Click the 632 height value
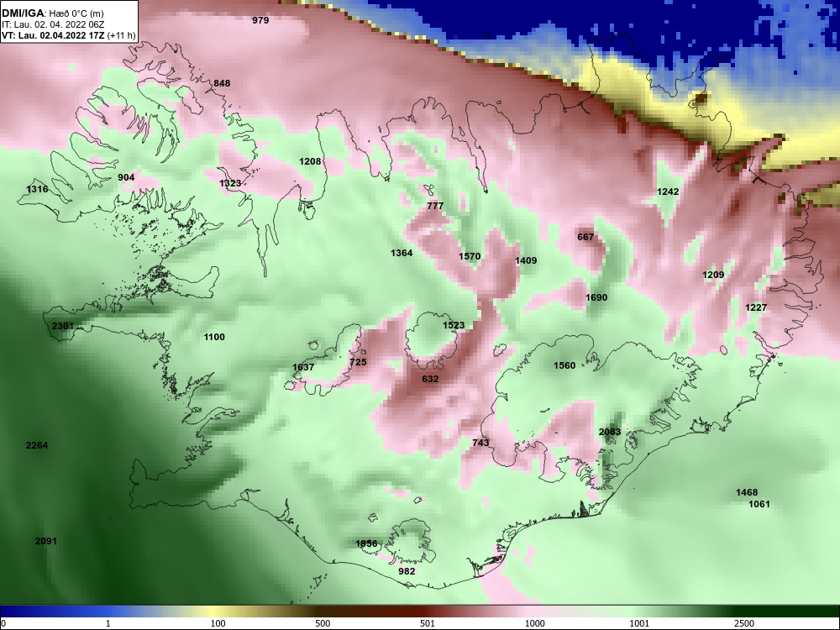 (430, 379)
